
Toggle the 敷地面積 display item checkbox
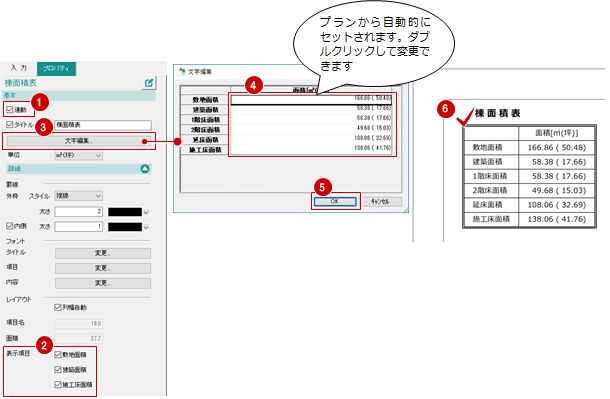pos(58,355)
